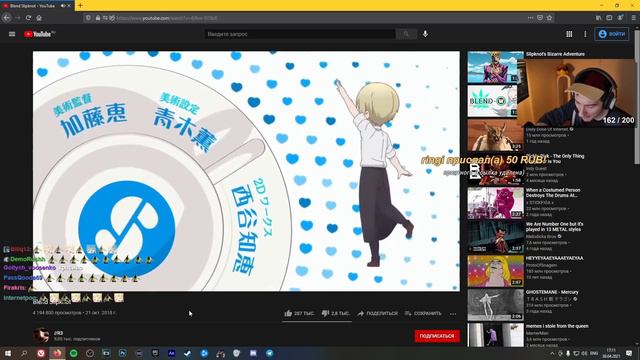Open the notification center in the tray
Viewport: 640px width, 360px height.
629,353
